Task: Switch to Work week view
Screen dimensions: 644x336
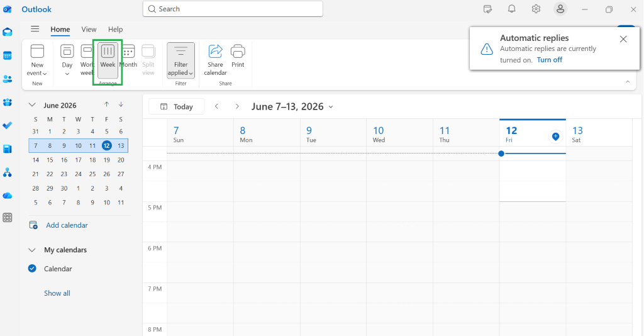Action: point(87,60)
